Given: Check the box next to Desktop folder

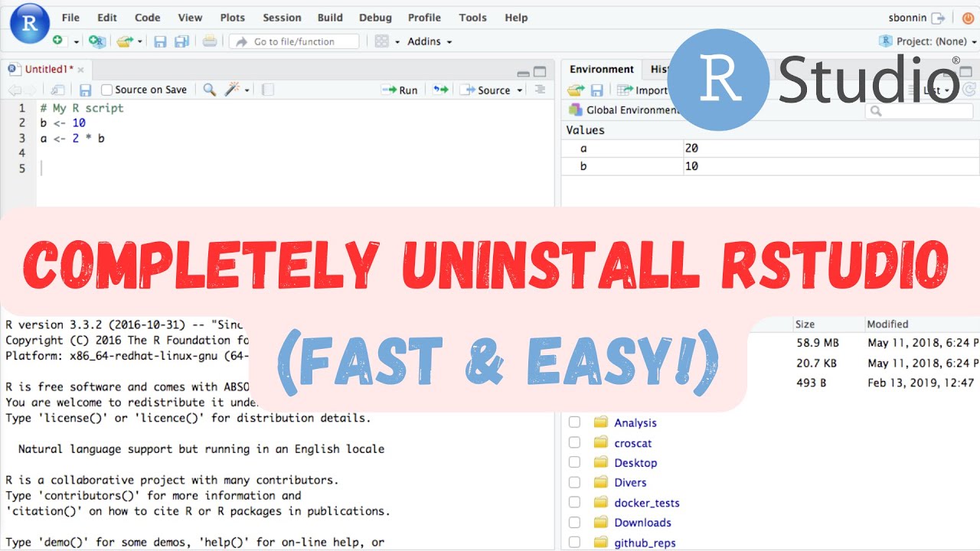Looking at the screenshot, I should pos(575,462).
